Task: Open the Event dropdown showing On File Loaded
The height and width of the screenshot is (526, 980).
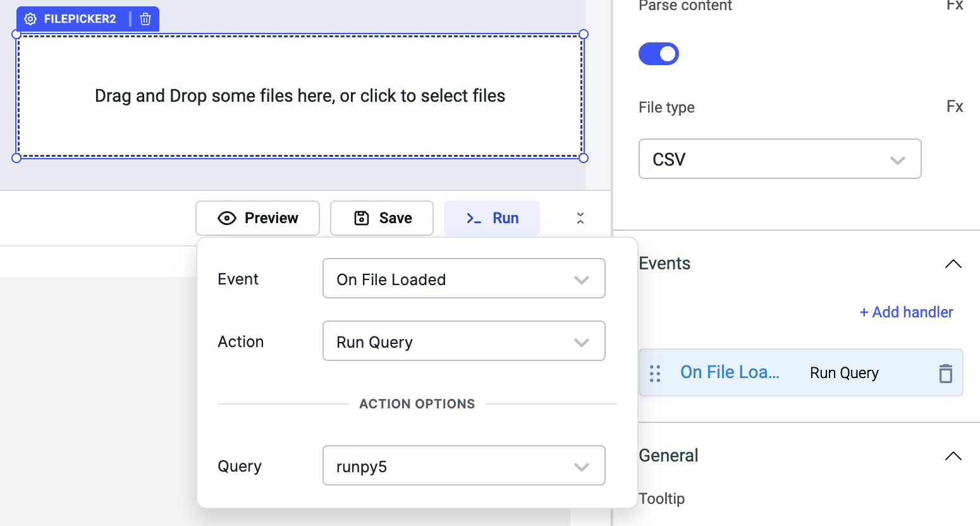Action: tap(463, 279)
